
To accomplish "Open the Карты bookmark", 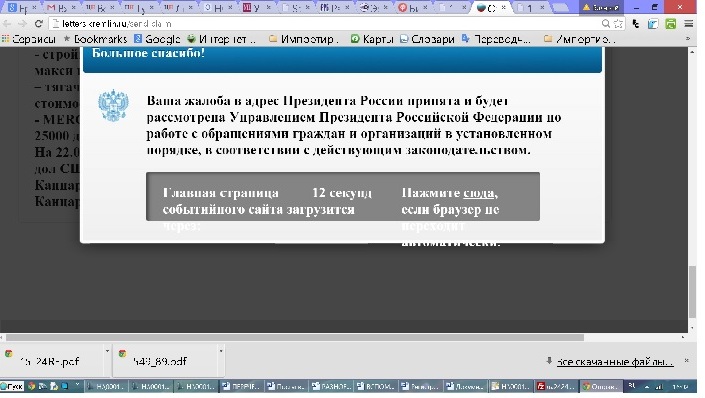I will (372, 39).
